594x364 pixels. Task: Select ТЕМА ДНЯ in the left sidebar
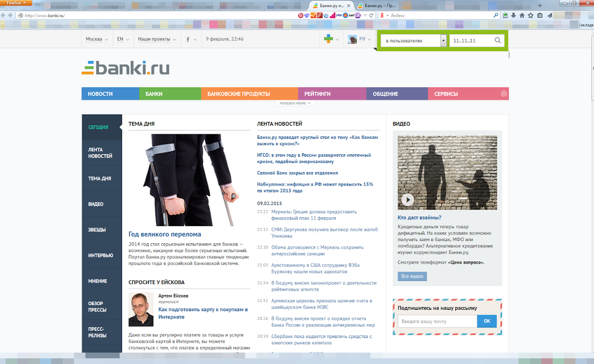click(102, 178)
